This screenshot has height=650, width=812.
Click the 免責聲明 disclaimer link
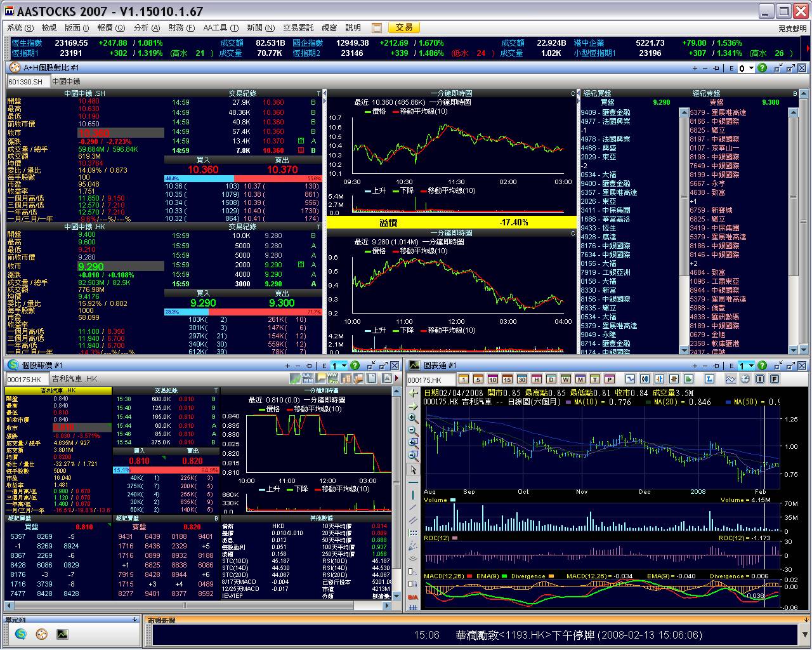tap(793, 29)
